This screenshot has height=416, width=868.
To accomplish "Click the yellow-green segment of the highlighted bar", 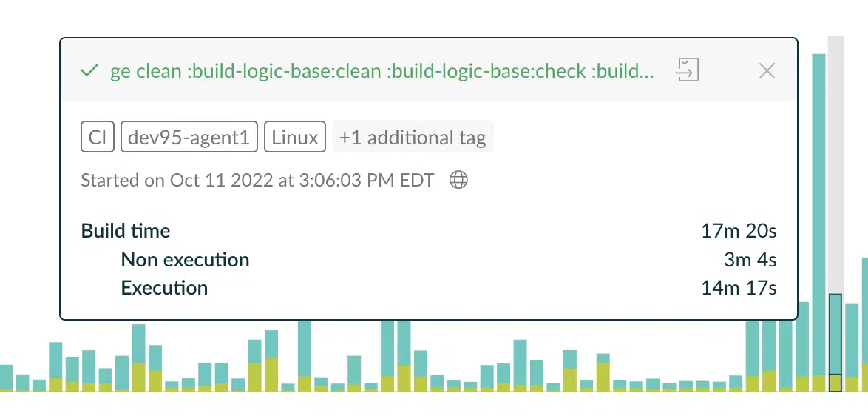I will tap(835, 383).
